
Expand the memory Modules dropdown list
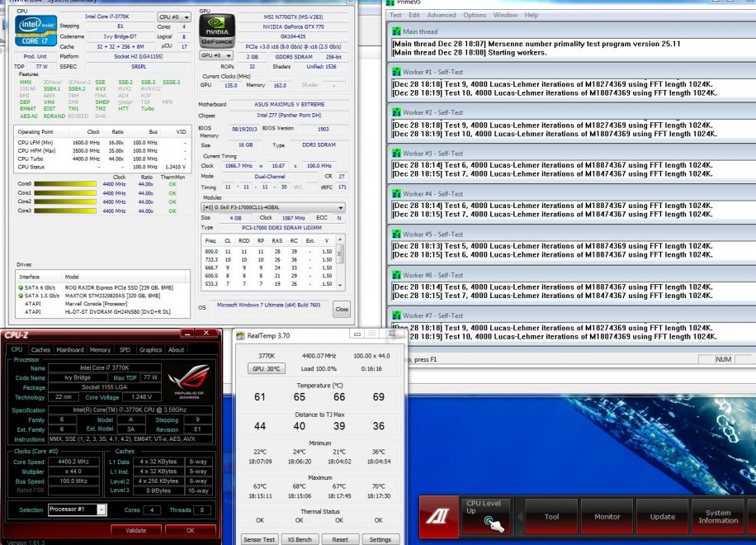pos(273,207)
